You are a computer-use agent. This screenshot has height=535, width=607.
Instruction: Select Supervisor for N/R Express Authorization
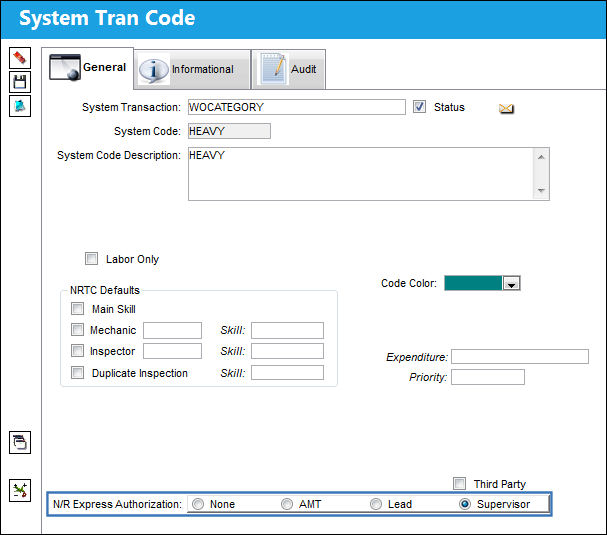click(x=465, y=504)
